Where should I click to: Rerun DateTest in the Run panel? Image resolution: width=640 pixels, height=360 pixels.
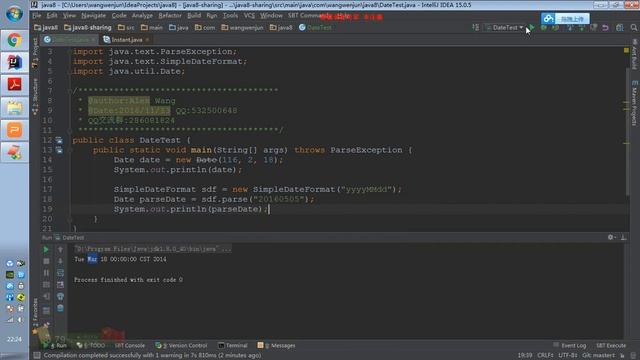coord(46,249)
